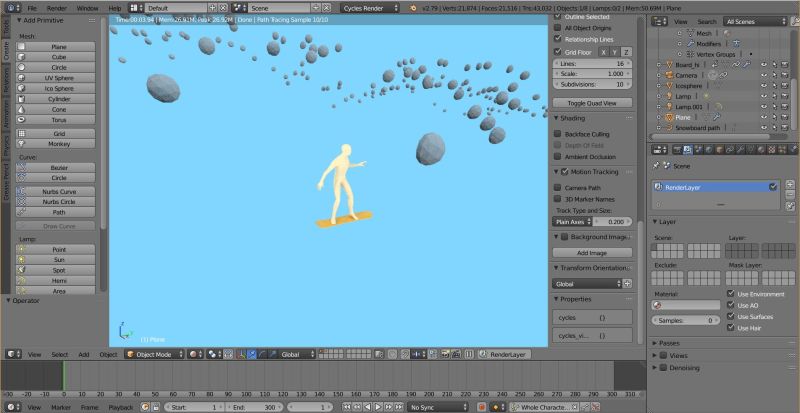Select the scale manipulator icon
Image resolution: width=800 pixels, height=413 pixels.
272,354
